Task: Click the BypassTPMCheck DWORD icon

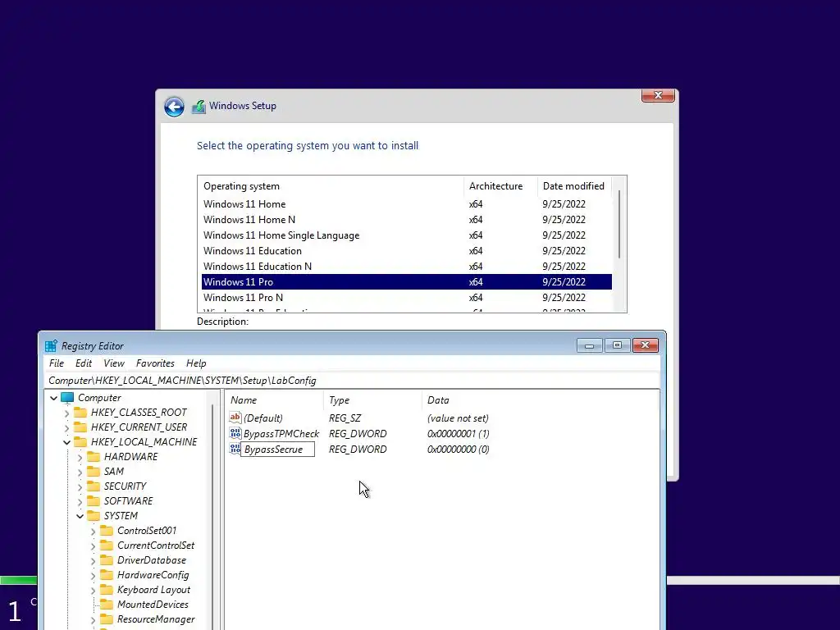Action: (235, 433)
